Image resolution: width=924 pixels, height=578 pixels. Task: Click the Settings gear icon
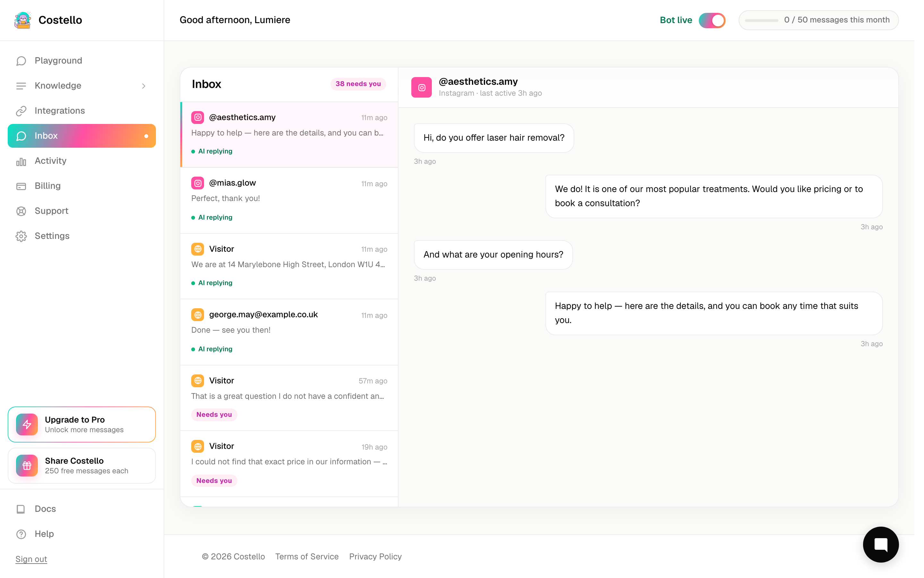tap(21, 236)
